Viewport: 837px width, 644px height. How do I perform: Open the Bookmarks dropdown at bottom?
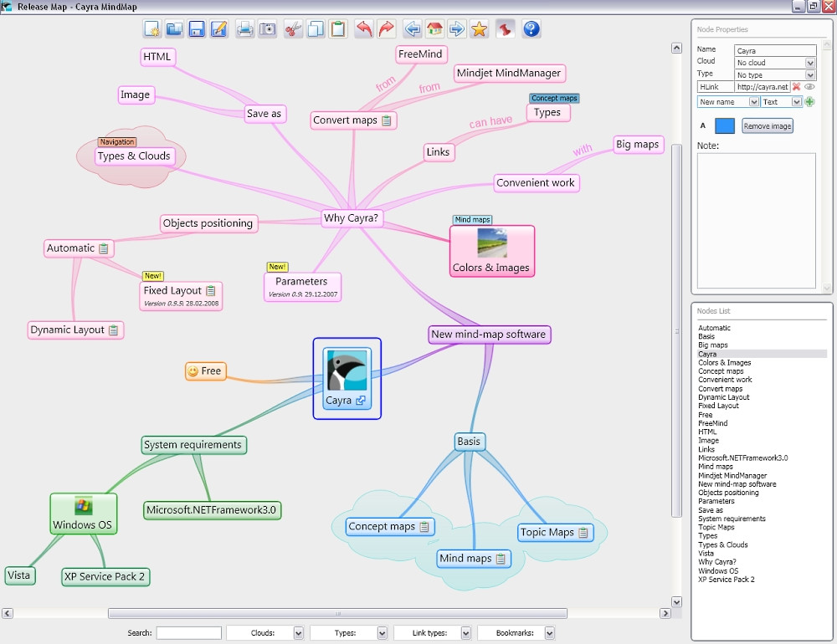click(549, 633)
